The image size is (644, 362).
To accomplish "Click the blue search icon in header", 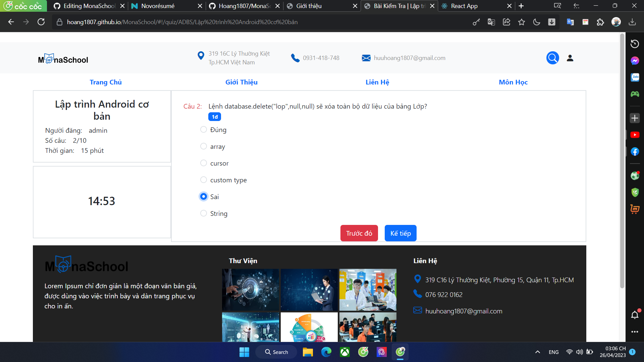I will point(552,58).
